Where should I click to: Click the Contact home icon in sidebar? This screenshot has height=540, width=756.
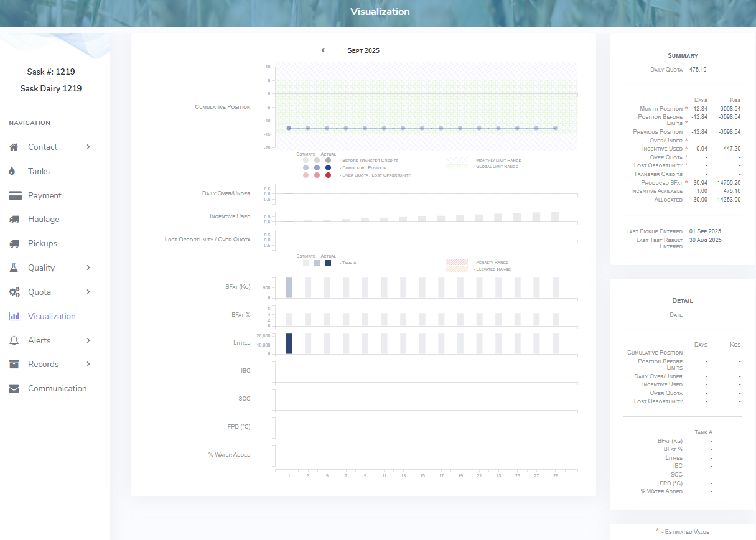[x=14, y=147]
